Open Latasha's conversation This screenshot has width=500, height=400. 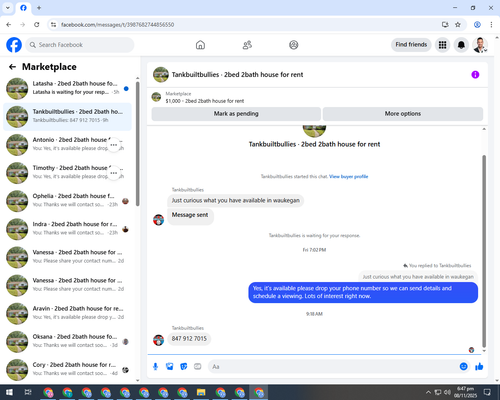coord(67,89)
